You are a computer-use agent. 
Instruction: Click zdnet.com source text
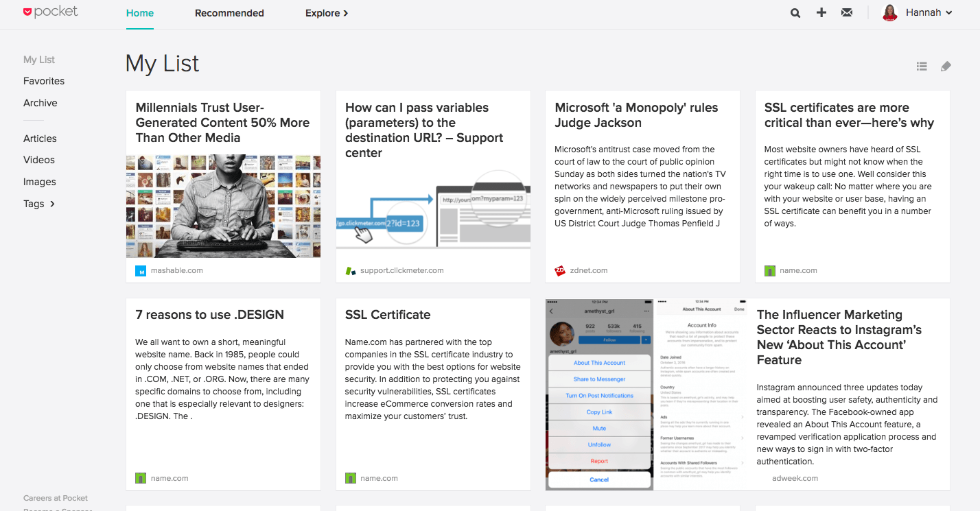click(x=589, y=271)
